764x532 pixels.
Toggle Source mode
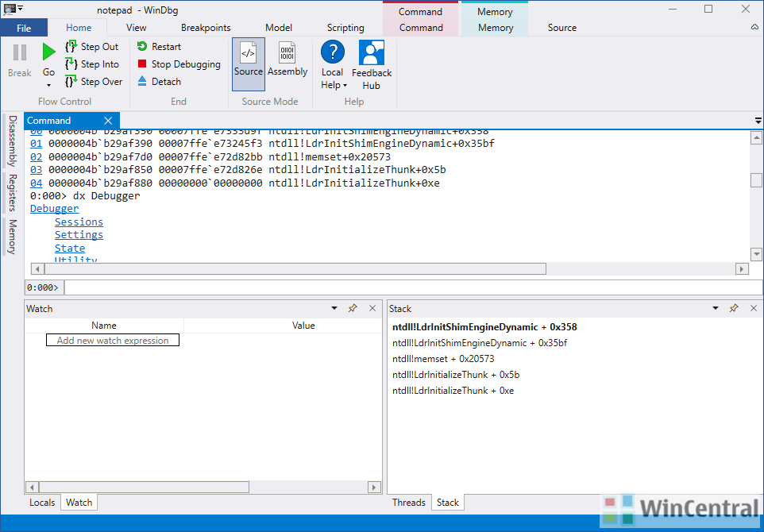[x=249, y=64]
